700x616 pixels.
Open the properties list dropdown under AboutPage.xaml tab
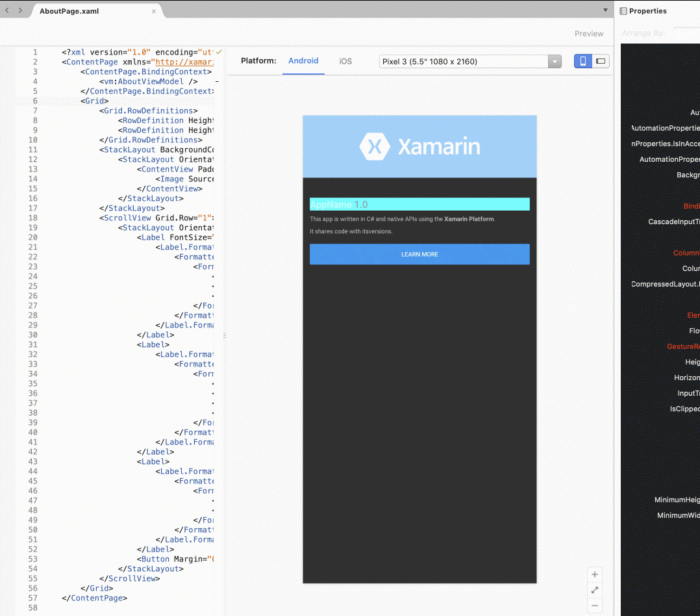click(604, 10)
